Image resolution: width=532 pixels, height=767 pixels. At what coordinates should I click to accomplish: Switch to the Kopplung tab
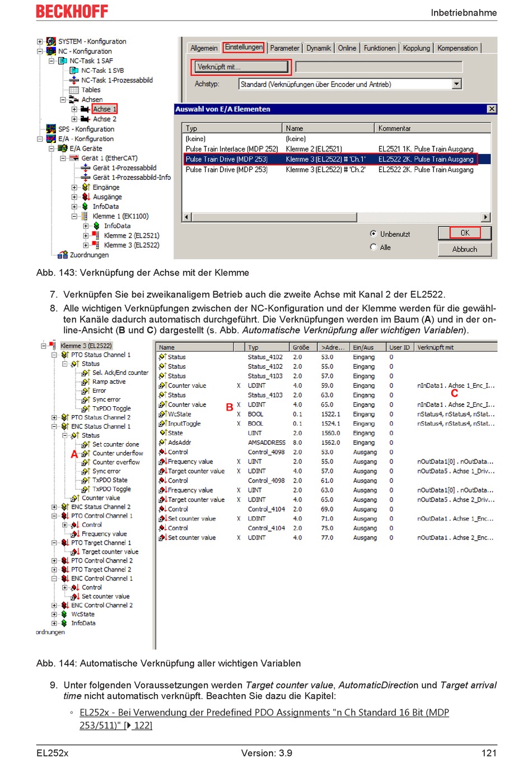point(417,48)
